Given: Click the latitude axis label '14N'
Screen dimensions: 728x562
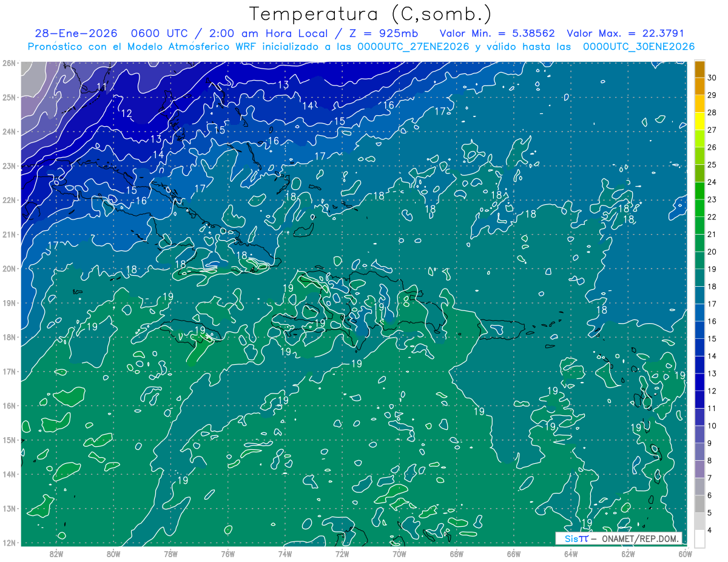Looking at the screenshot, I should [9, 474].
